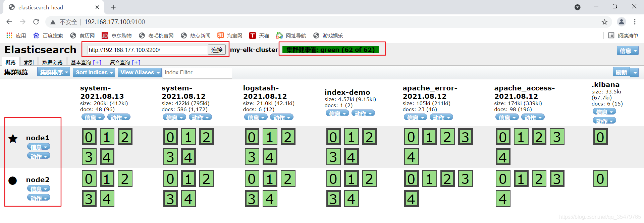
Task: Open the Chrome profile avatar
Action: [622, 22]
